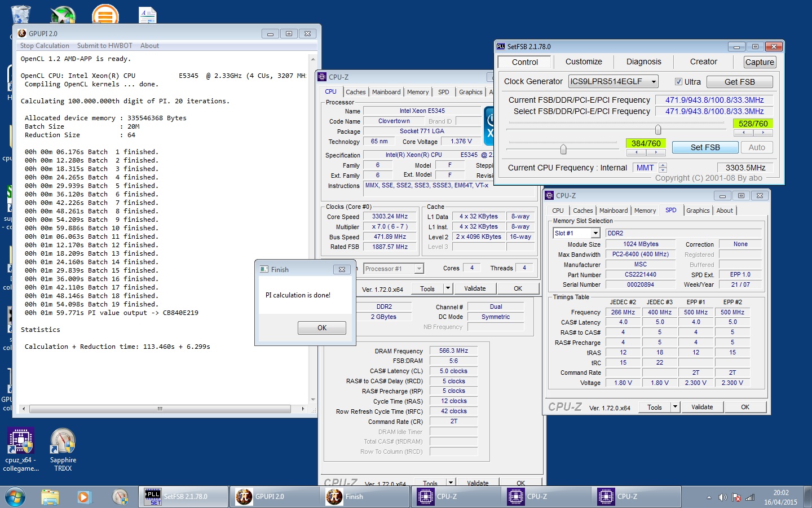Switch to GPUPI 2.0 taskbar button
This screenshot has height=508, width=812.
click(274, 497)
